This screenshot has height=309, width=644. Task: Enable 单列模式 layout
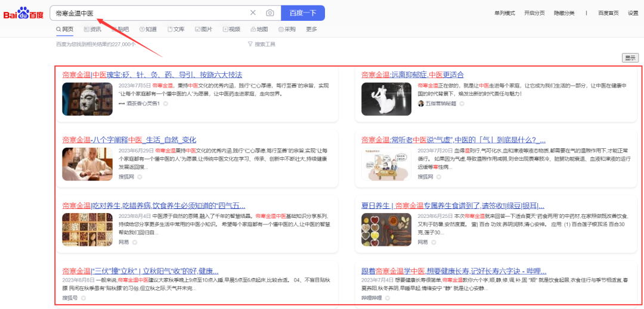tap(505, 13)
